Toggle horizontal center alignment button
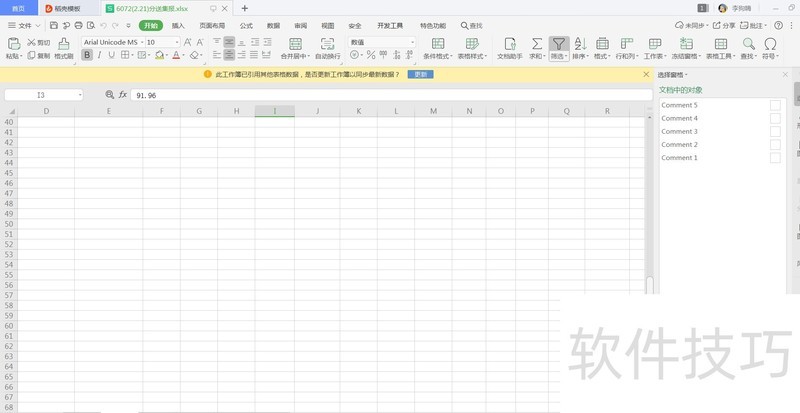Viewport: 800px width, 413px height. click(x=229, y=55)
